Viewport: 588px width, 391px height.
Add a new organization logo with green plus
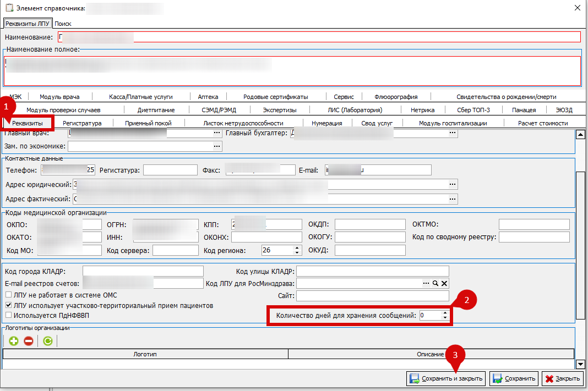tap(14, 341)
